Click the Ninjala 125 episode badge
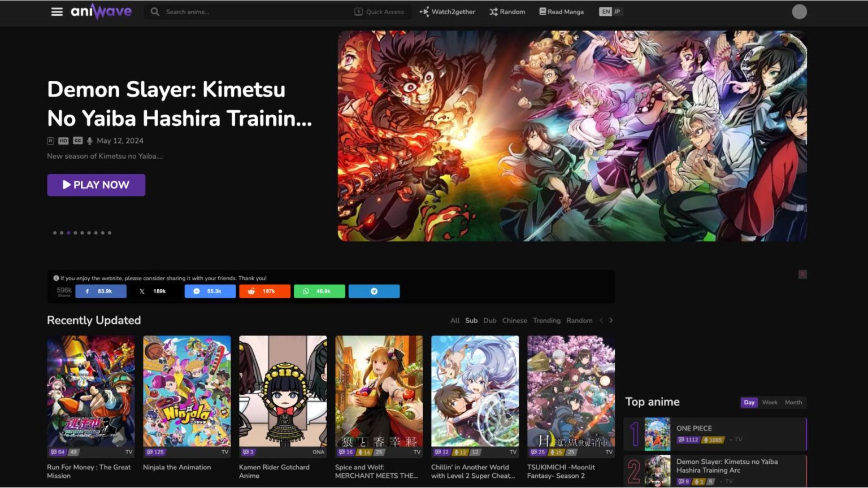868x488 pixels. (155, 452)
